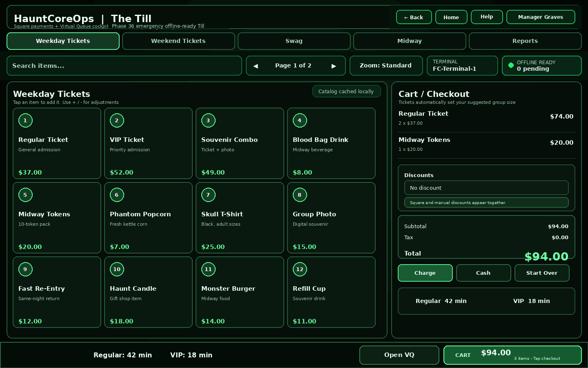
Task: Go to Home
Action: (451, 17)
